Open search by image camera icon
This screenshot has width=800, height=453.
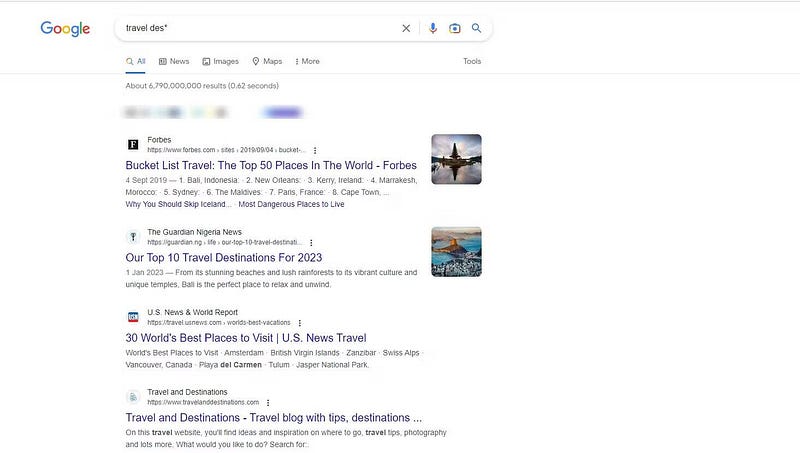(x=455, y=29)
